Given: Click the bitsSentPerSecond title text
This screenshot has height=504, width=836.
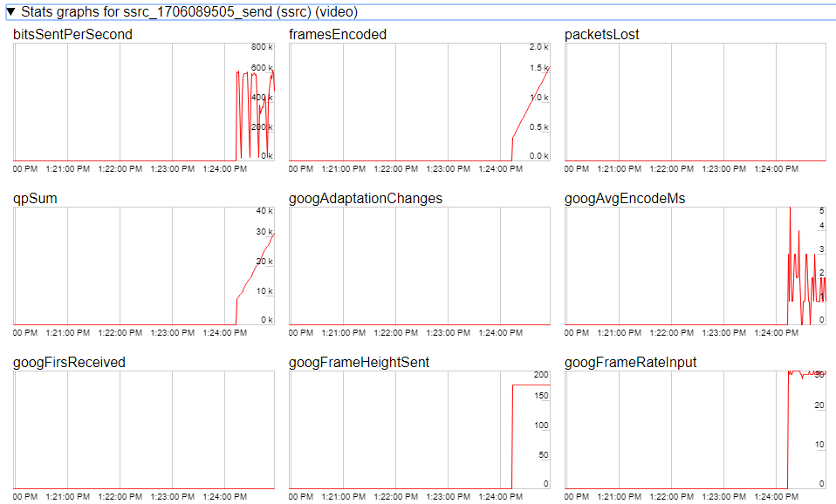Looking at the screenshot, I should click(x=73, y=35).
